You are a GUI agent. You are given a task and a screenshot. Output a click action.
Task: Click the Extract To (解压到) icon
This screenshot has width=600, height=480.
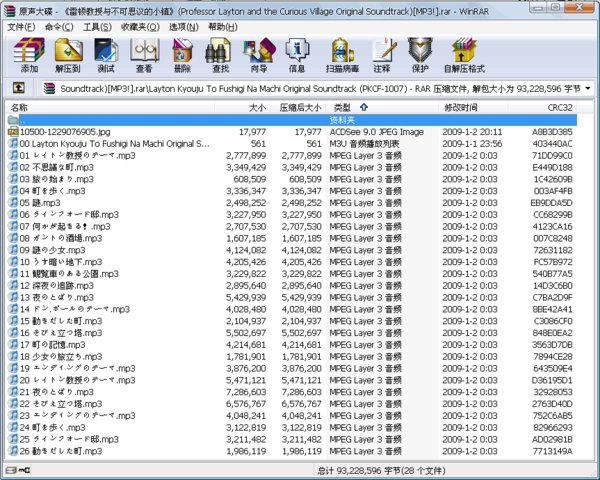coord(68,55)
